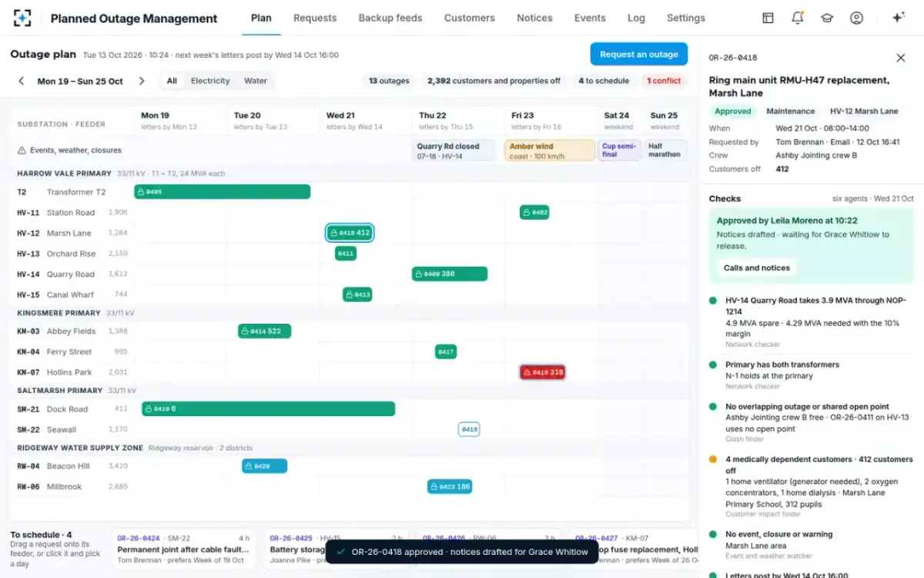The height and width of the screenshot is (578, 924).
Task: Select outage 0409 on Quarry Road
Action: point(450,274)
